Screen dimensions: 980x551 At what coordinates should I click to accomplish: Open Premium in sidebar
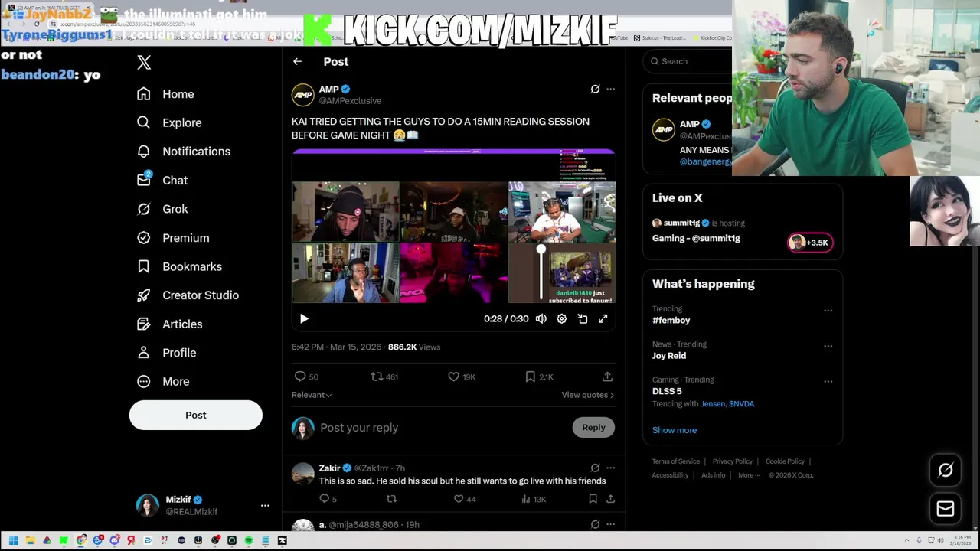[172, 238]
